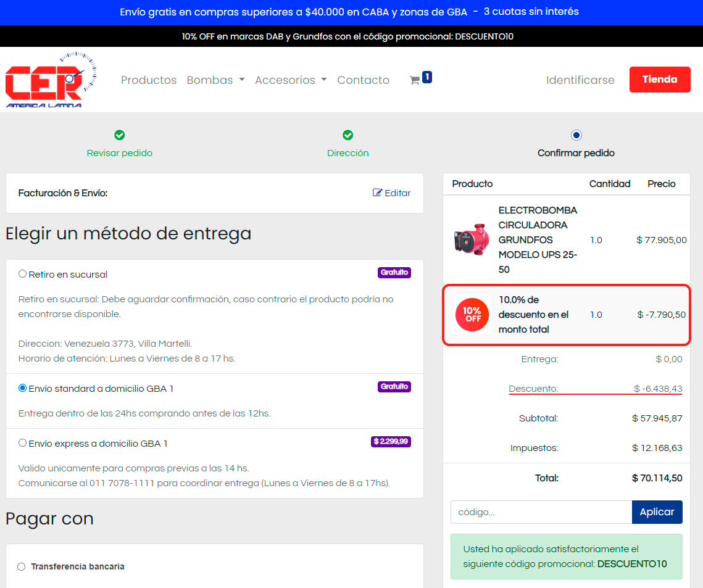Click the CER America Latina logo
This screenshot has width=703, height=588.
[51, 80]
